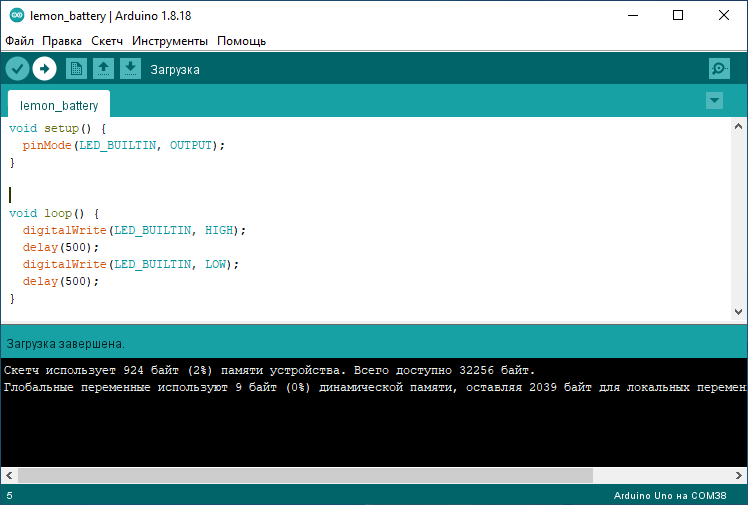This screenshot has width=748, height=505.
Task: Open the Инструменты menu
Action: [170, 41]
